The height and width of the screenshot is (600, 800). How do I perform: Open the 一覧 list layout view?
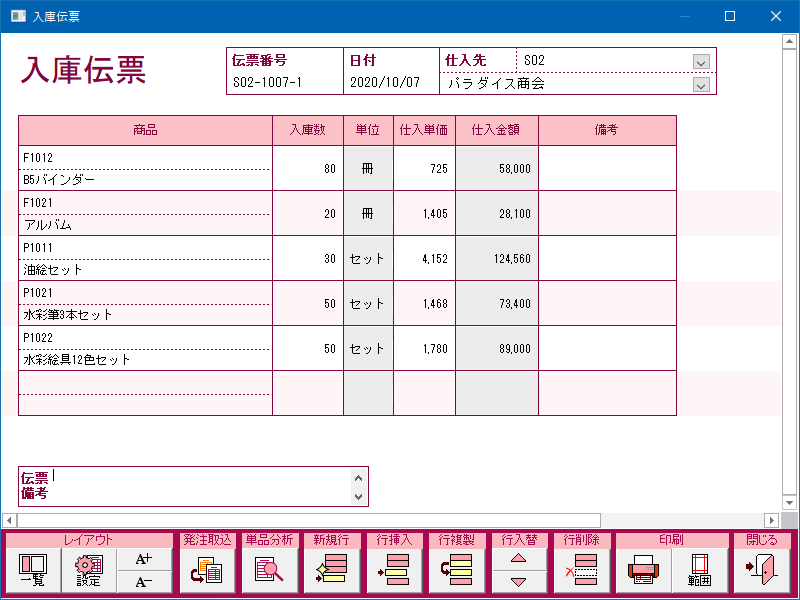coord(32,571)
